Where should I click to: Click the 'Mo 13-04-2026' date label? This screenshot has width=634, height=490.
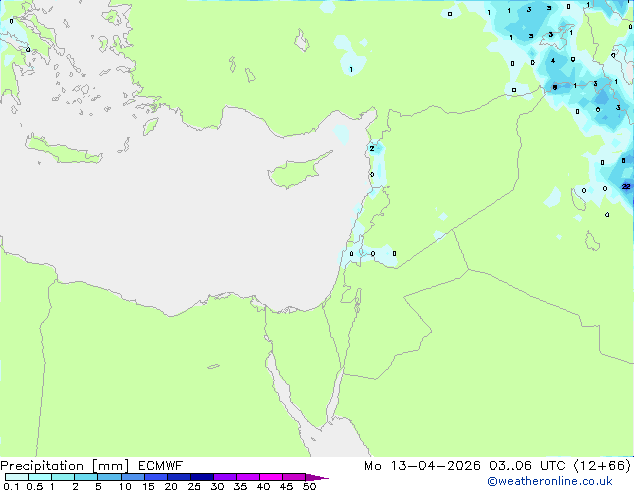[422, 466]
